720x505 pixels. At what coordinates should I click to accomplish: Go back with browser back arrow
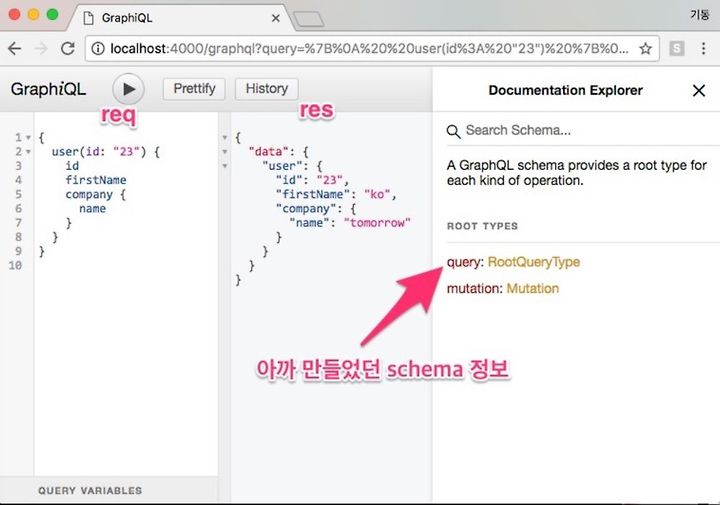coord(15,48)
